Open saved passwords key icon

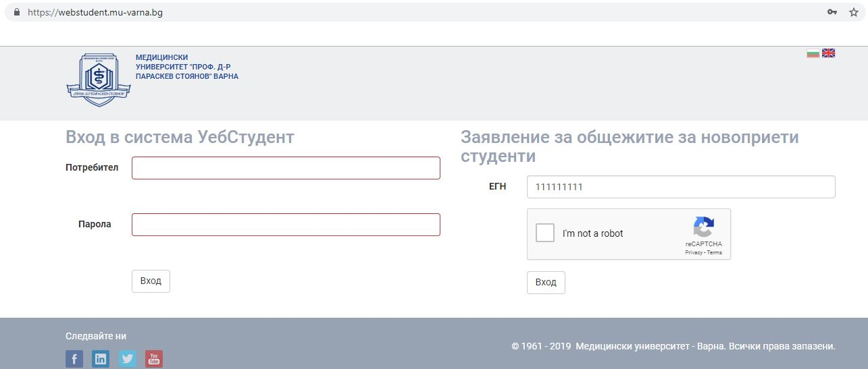(x=832, y=12)
